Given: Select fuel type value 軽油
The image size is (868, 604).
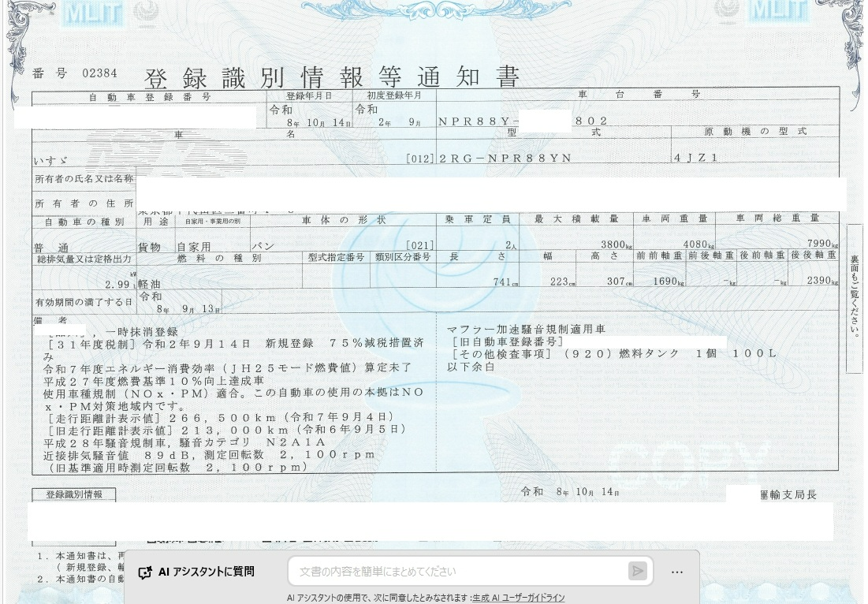Looking at the screenshot, I should coord(149,284).
